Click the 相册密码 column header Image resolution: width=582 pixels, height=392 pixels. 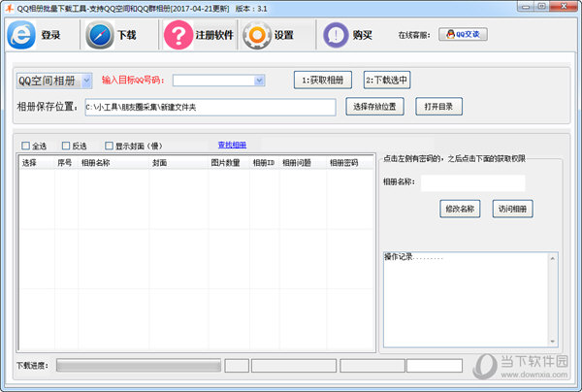(x=349, y=163)
